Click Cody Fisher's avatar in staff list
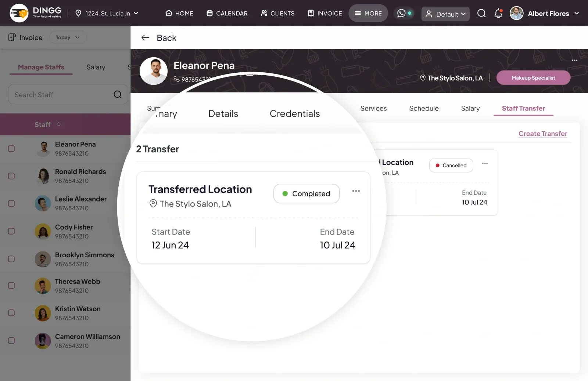The width and height of the screenshot is (588, 381). (x=43, y=232)
